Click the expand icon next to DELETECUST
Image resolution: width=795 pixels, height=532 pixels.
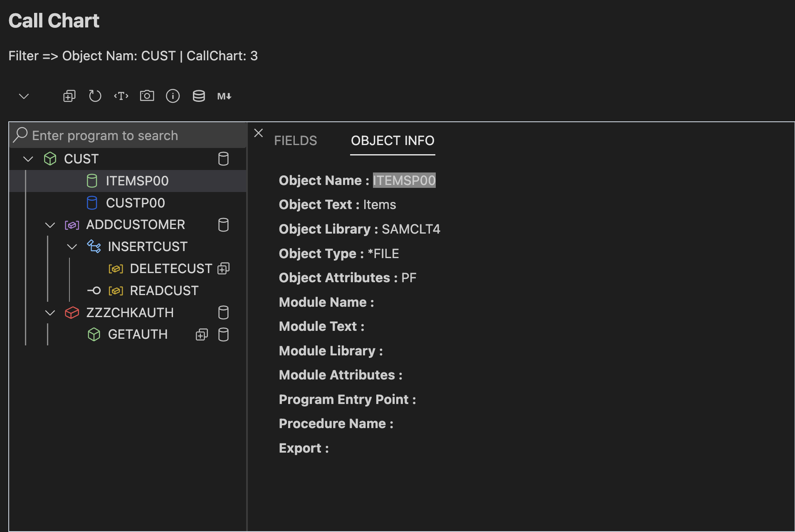[223, 269]
